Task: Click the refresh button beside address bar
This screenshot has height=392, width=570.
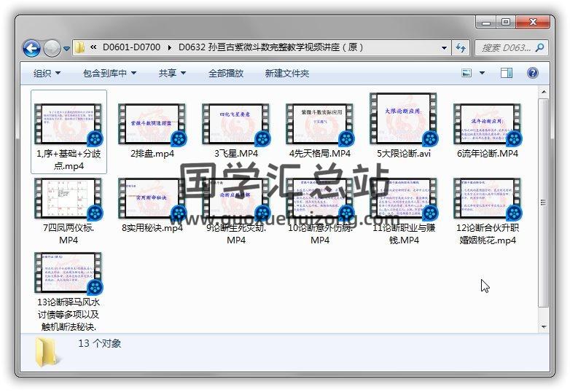Action: 461,47
